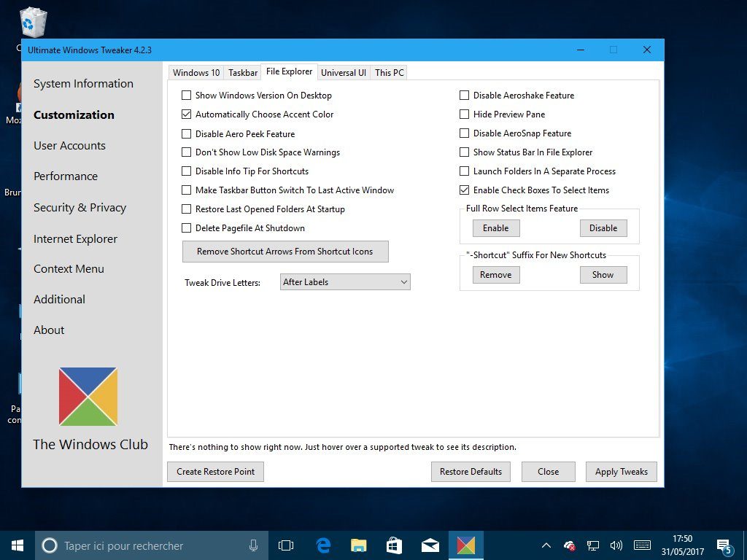This screenshot has width=747, height=560.
Task: Open Internet Explorer section
Action: [x=75, y=239]
